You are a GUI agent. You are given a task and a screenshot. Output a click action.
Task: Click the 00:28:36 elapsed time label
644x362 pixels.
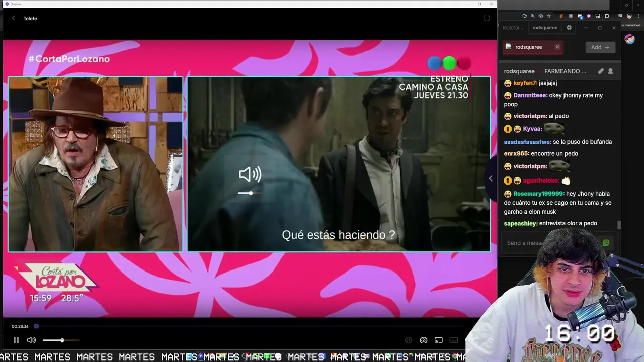pyautogui.click(x=20, y=326)
